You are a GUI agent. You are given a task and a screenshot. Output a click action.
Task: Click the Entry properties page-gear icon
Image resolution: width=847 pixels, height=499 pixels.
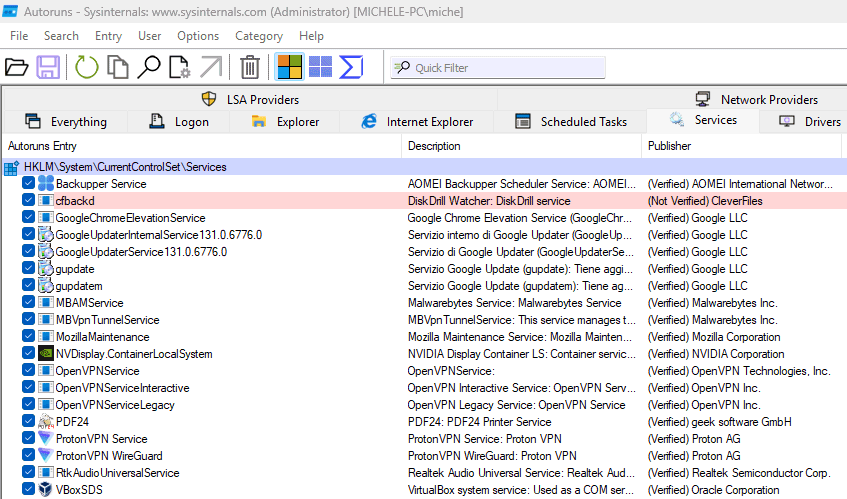(179, 68)
